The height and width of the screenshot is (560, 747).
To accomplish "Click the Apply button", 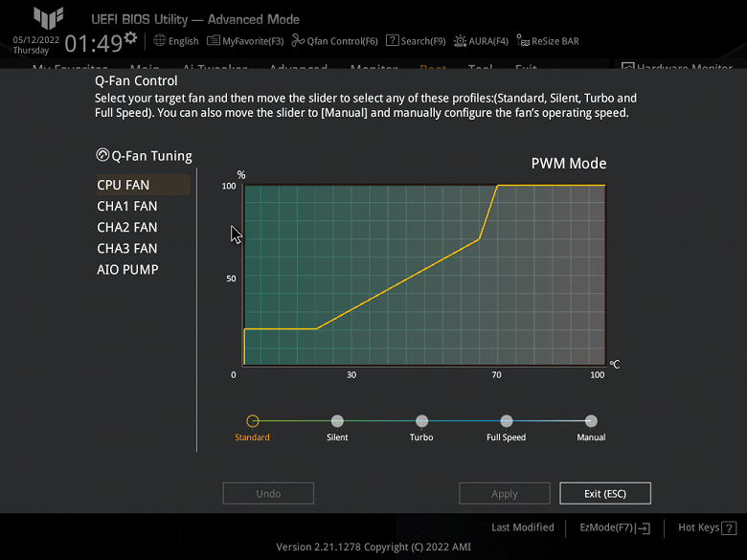I will click(505, 493).
